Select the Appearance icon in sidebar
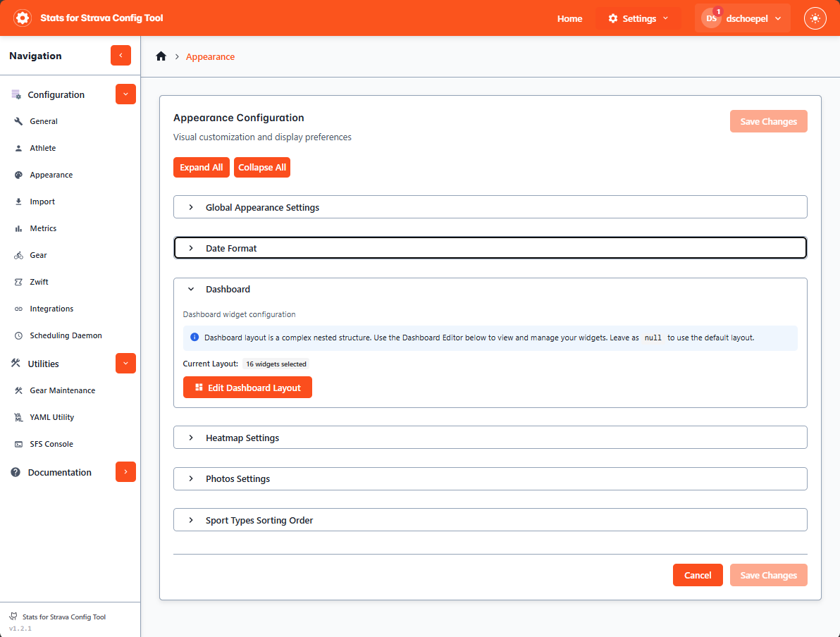 pyautogui.click(x=18, y=174)
